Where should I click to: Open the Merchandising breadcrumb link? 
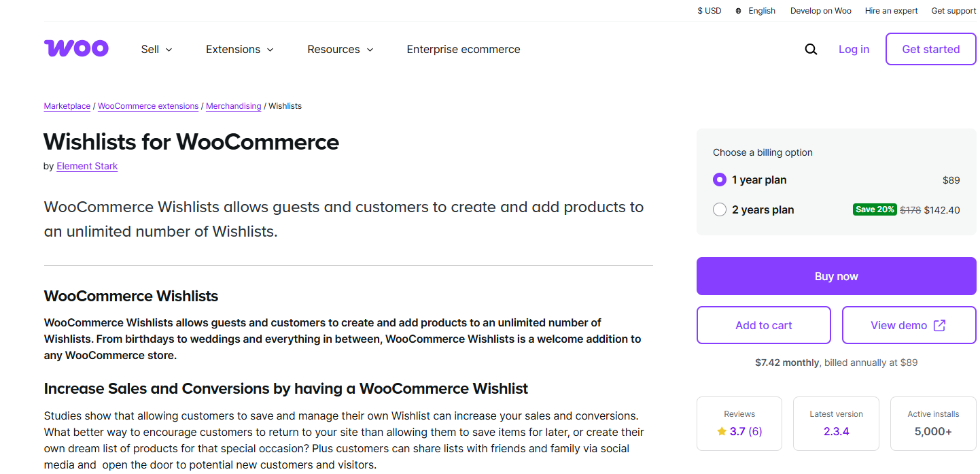click(233, 106)
